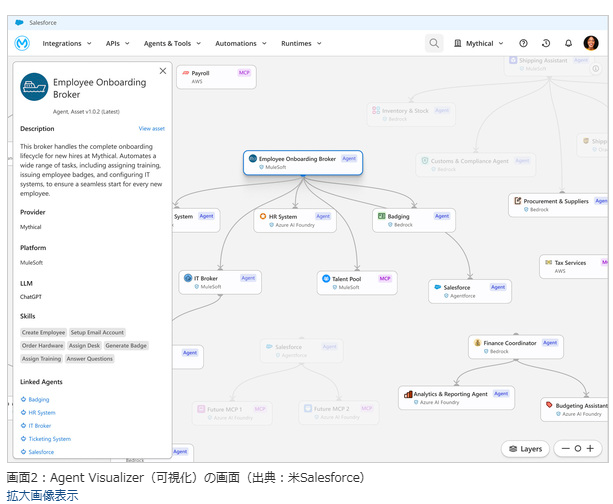The width and height of the screenshot is (613, 504).
Task: Expand the APIs menu
Action: 117,43
